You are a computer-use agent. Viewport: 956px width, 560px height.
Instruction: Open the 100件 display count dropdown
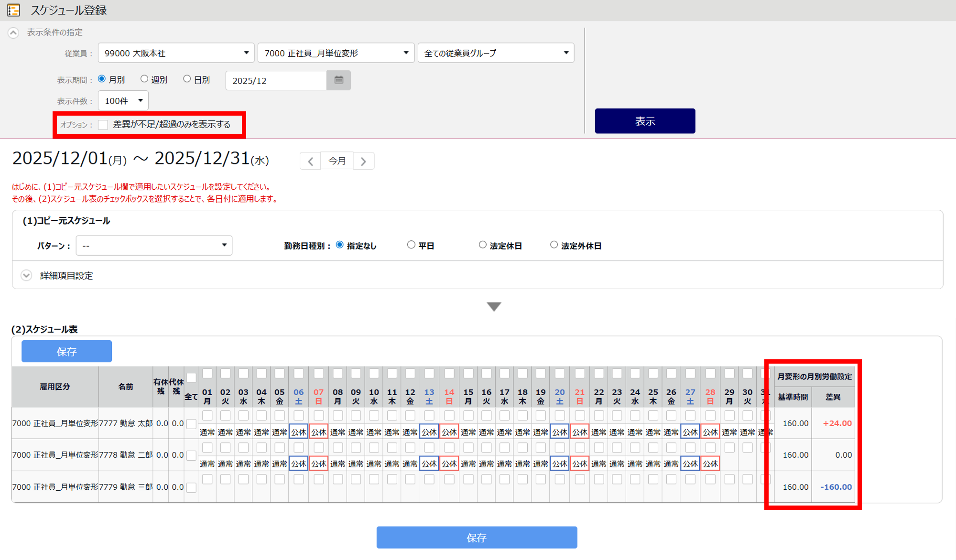(x=123, y=101)
